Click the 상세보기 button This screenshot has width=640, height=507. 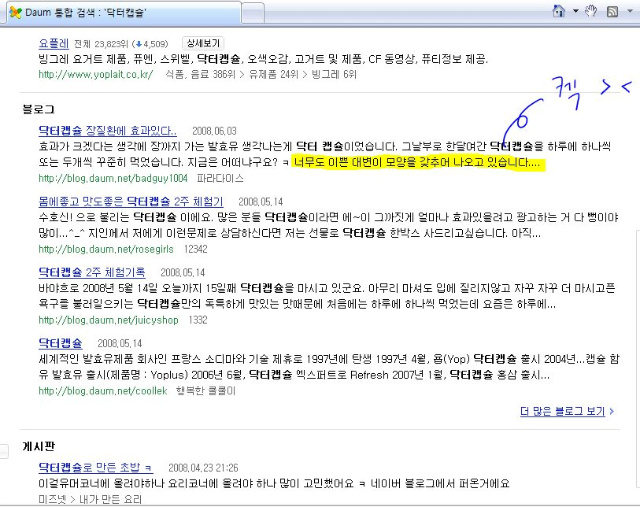[203, 43]
